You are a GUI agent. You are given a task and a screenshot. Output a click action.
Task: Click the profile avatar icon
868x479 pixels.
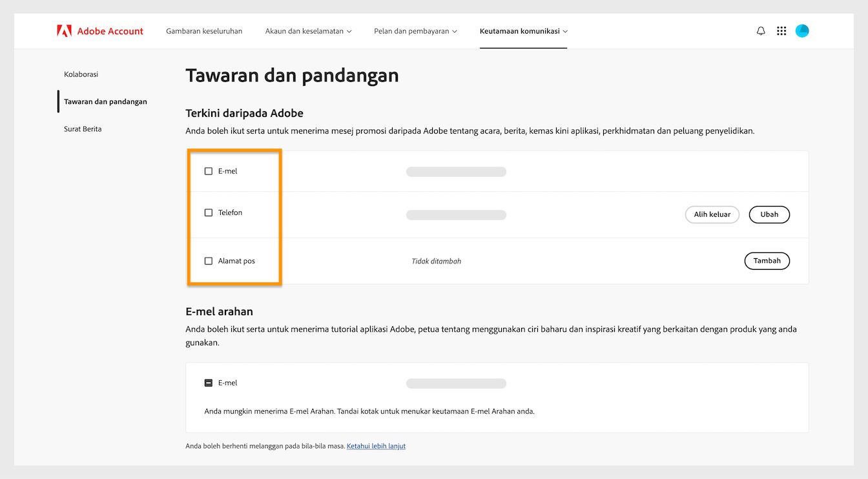tap(802, 30)
